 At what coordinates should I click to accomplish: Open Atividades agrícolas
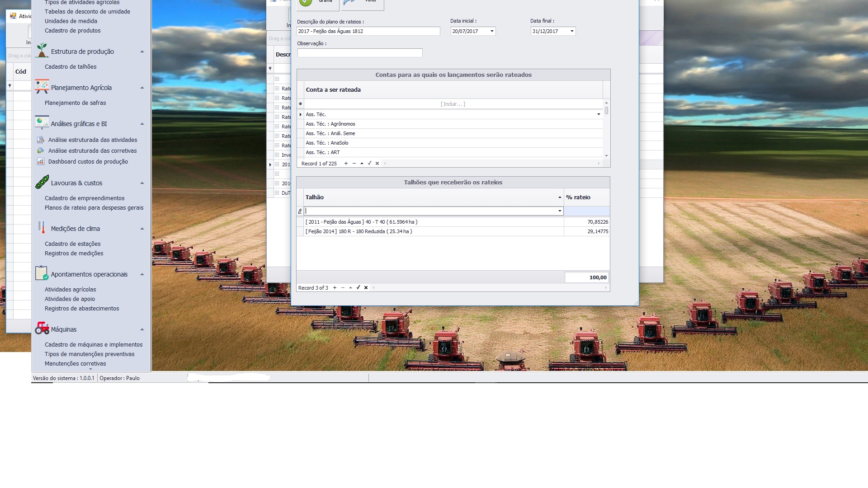[70, 290]
